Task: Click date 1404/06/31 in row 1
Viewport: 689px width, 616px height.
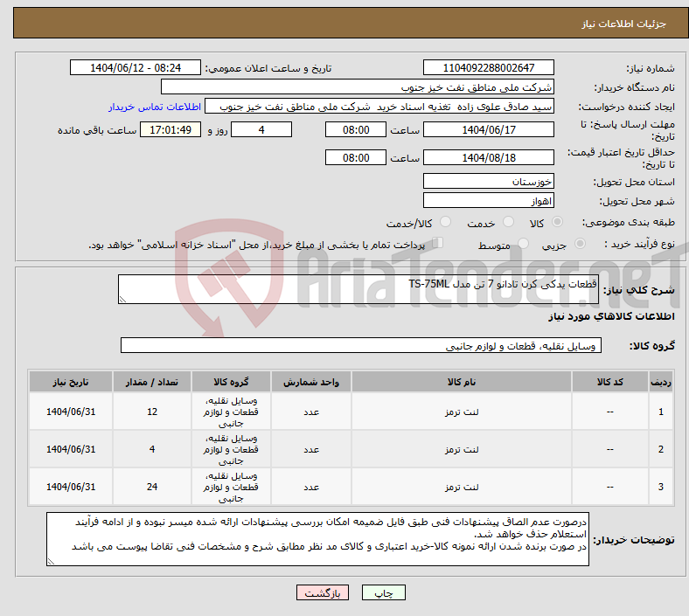Action: coord(71,412)
